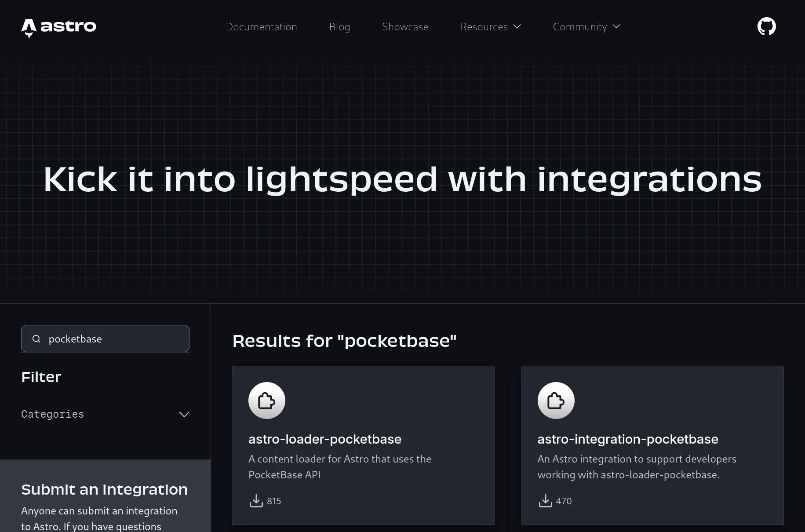Select the Astro rocket mark in the header
Screen dimensions: 805x532
tap(29, 28)
